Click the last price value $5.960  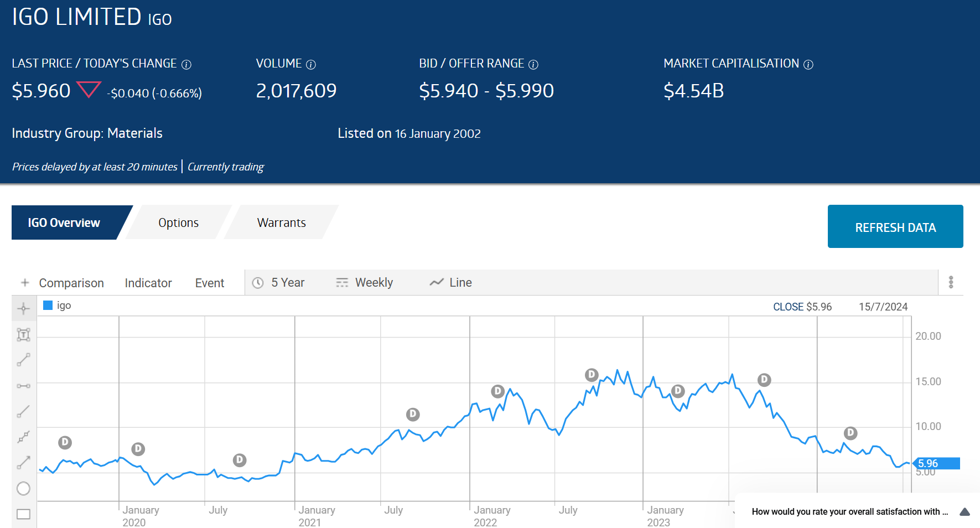(42, 91)
